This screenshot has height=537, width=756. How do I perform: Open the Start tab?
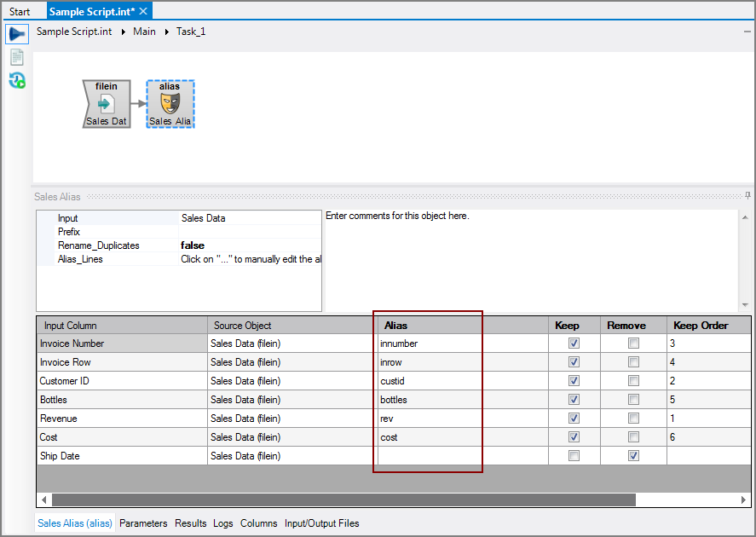20,12
